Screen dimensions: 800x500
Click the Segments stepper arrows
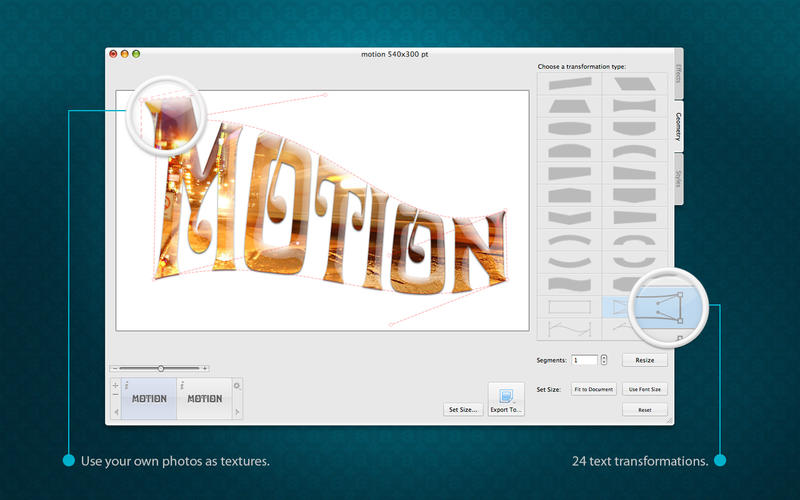pos(606,359)
